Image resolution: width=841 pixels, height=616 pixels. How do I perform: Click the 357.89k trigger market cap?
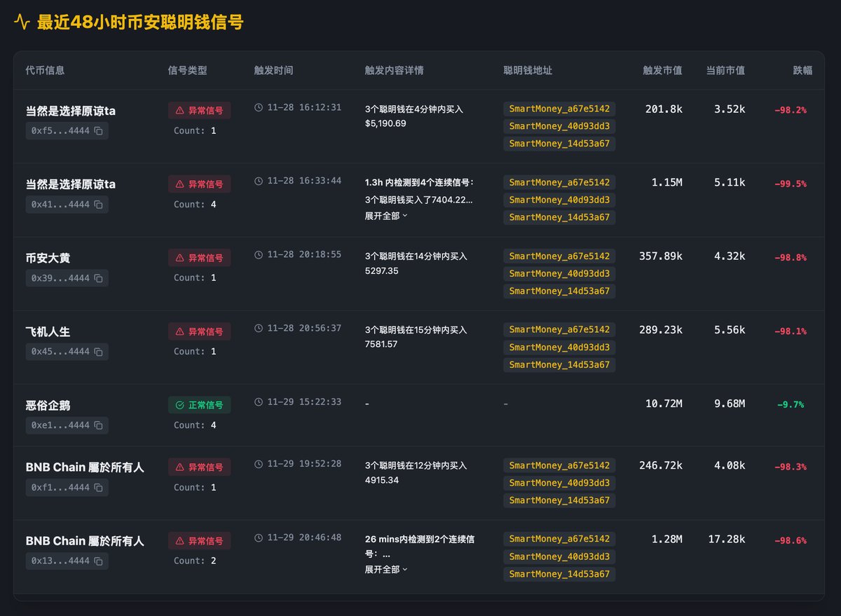[661, 256]
